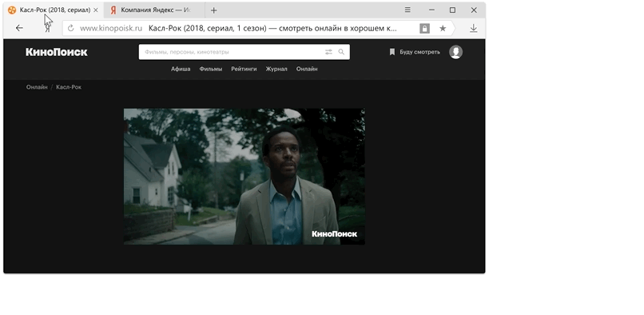Click the www.kinopoisk.ru address text

tap(111, 28)
